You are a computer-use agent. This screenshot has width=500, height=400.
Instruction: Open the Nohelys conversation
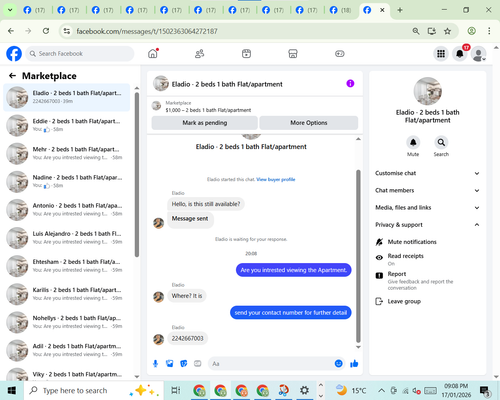67,322
